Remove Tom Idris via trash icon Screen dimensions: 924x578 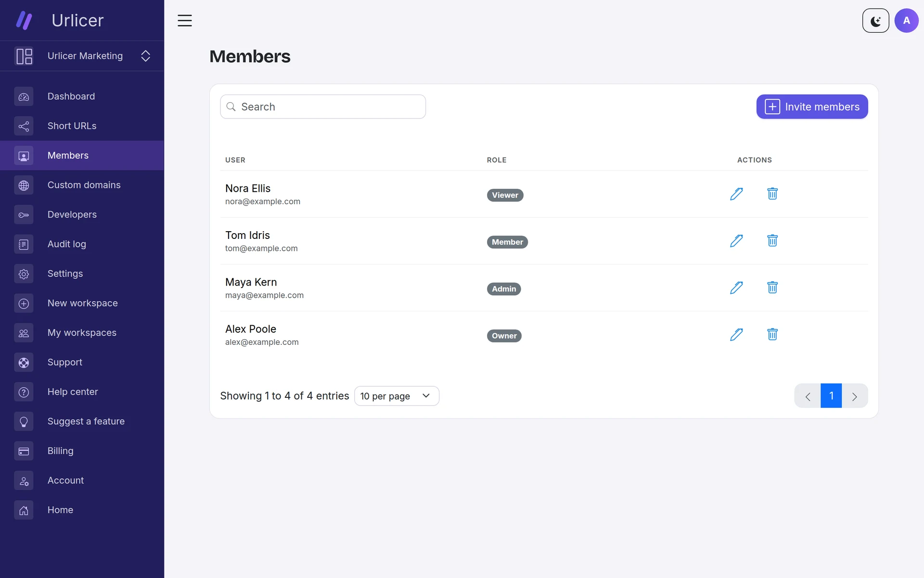772,240
